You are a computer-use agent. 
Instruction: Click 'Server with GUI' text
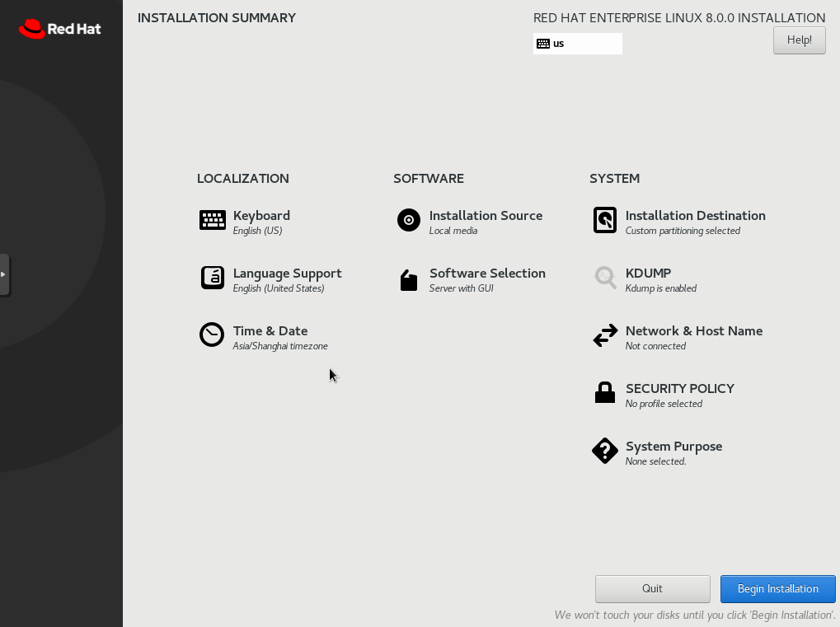pyautogui.click(x=462, y=288)
